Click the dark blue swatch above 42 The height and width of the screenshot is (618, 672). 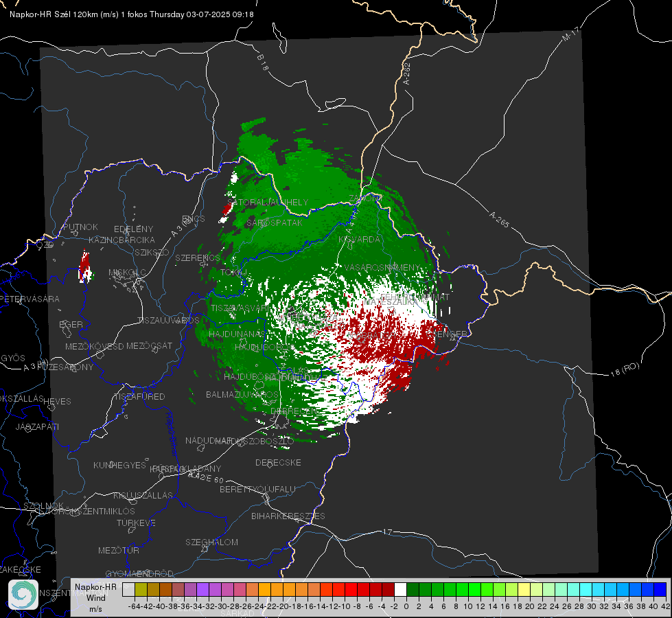660,590
